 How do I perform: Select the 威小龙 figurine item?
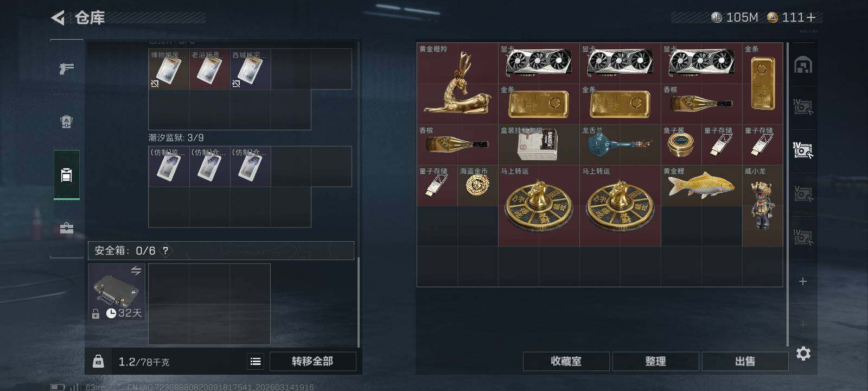(763, 206)
